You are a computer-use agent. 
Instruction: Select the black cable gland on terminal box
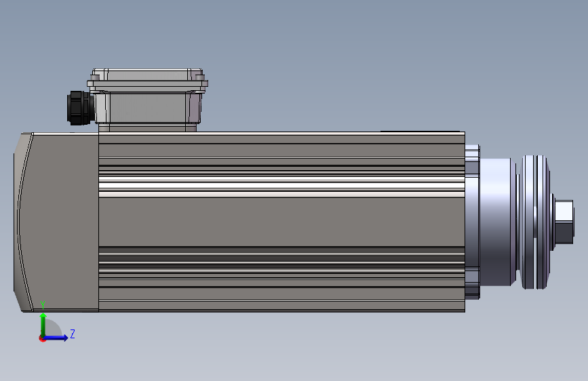79,108
